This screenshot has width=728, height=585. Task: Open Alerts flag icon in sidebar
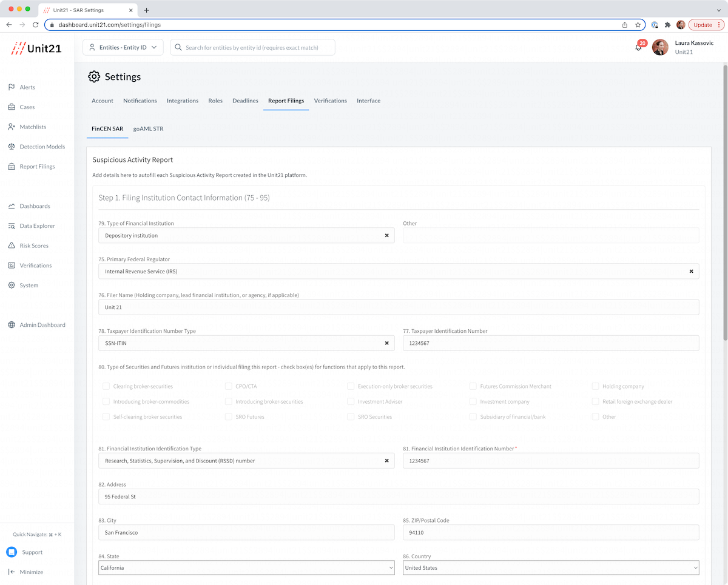click(12, 87)
